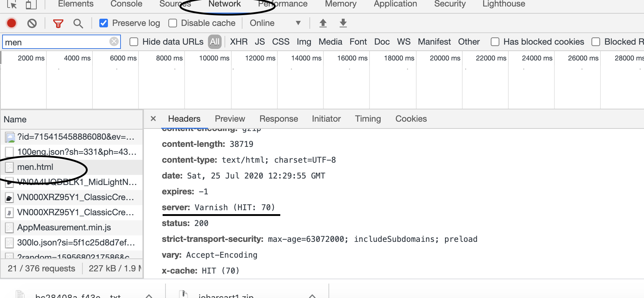Go to Application panel
644x298 pixels.
click(x=395, y=4)
